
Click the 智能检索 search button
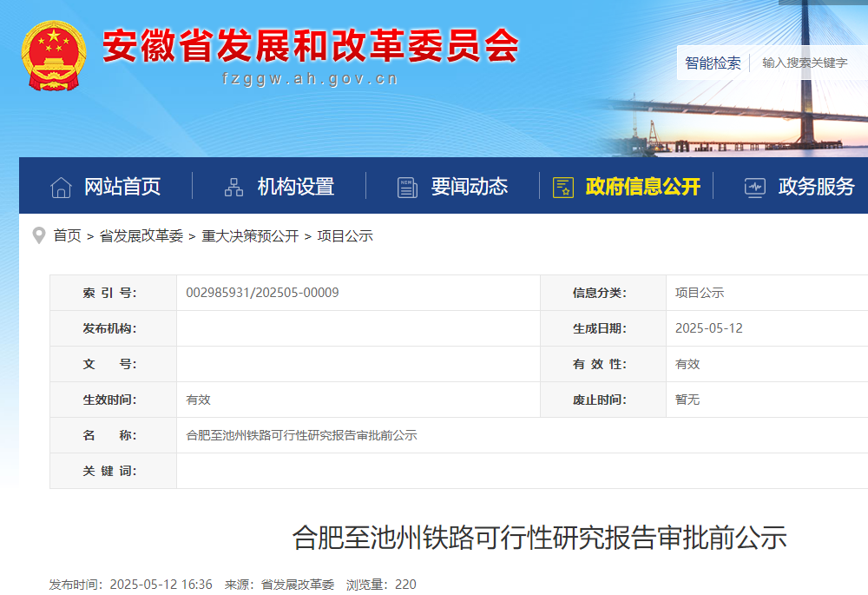(x=713, y=63)
